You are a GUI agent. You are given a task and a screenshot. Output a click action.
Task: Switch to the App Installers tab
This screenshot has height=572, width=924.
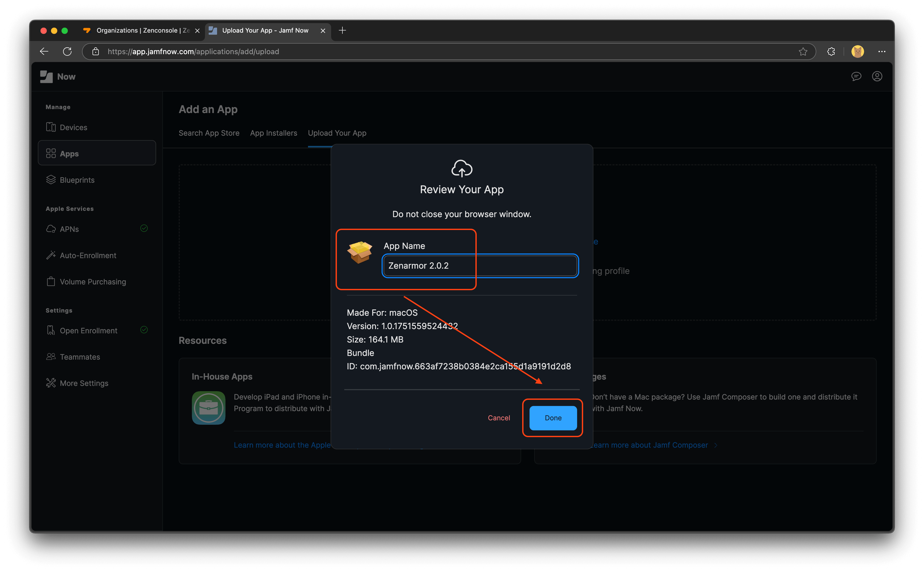pos(274,133)
